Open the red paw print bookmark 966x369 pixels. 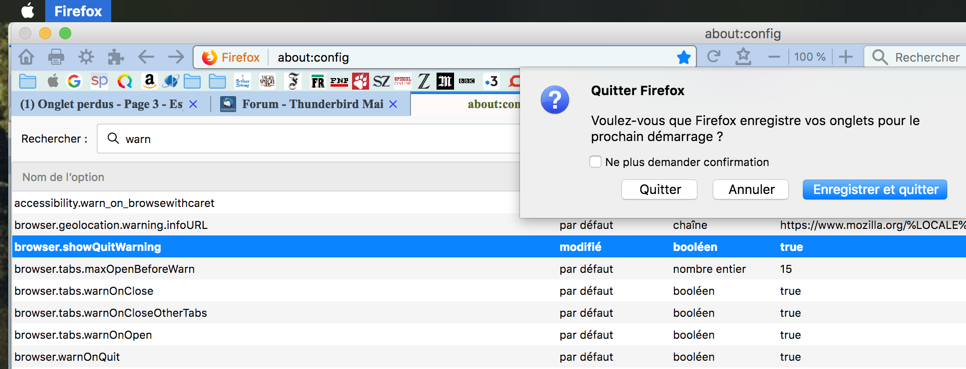pos(360,81)
